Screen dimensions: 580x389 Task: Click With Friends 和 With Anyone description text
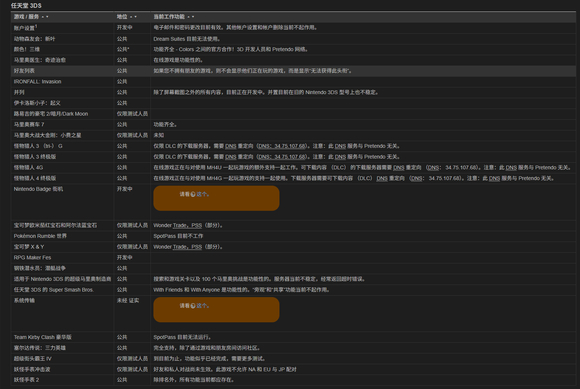(x=241, y=290)
